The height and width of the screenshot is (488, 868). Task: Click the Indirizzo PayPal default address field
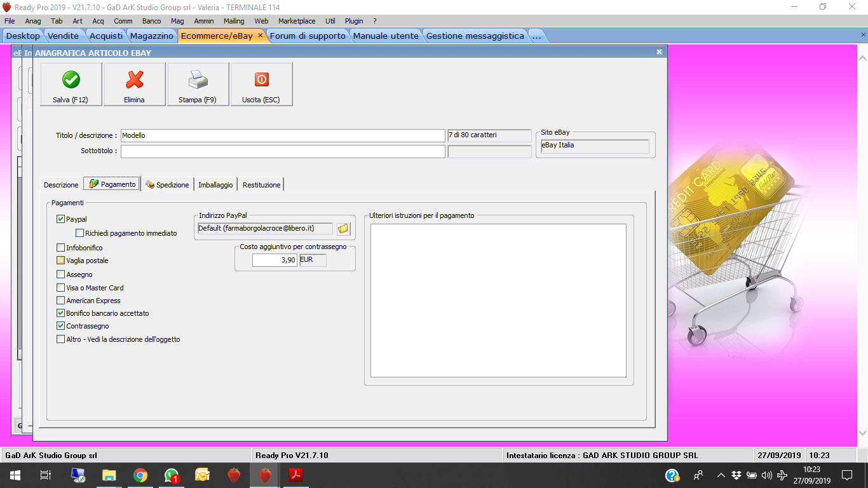(x=265, y=228)
